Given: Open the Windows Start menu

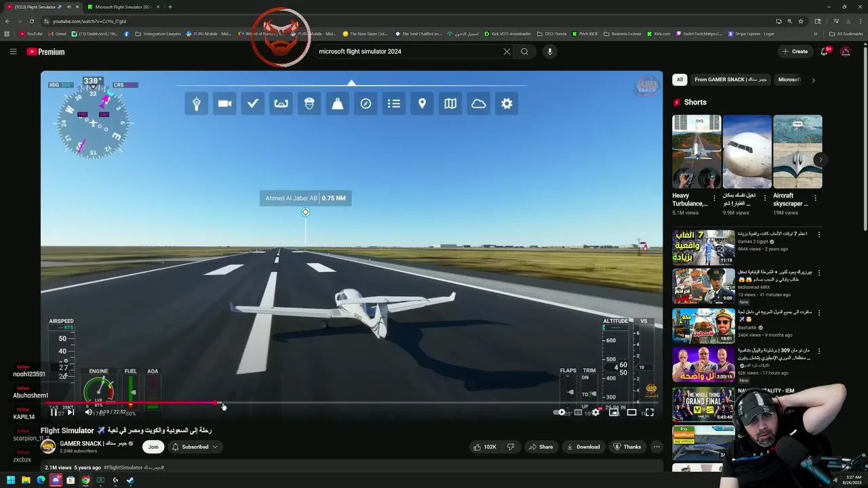Looking at the screenshot, I should pos(11,481).
